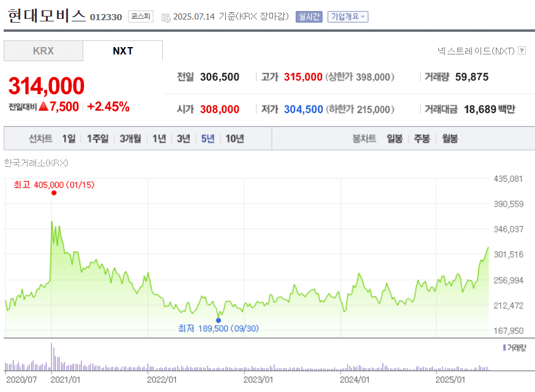Click the purple 거래량 legend marker
Image resolution: width=535 pixels, height=392 pixels.
tap(504, 348)
